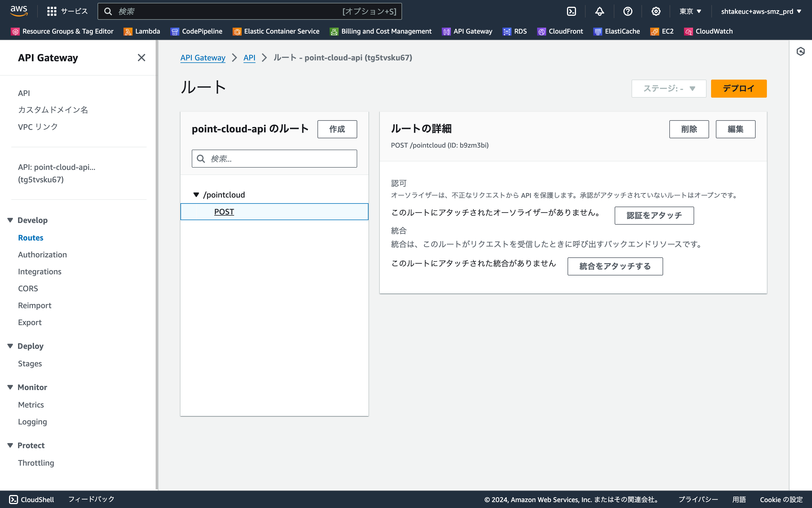This screenshot has height=508, width=812.
Task: Click the 作成 create route button
Action: 337,129
